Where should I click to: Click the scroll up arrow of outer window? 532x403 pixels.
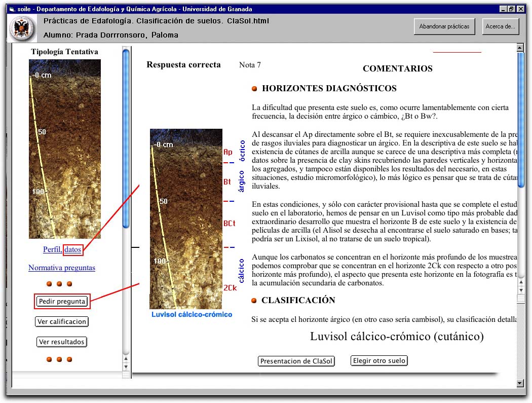point(520,48)
